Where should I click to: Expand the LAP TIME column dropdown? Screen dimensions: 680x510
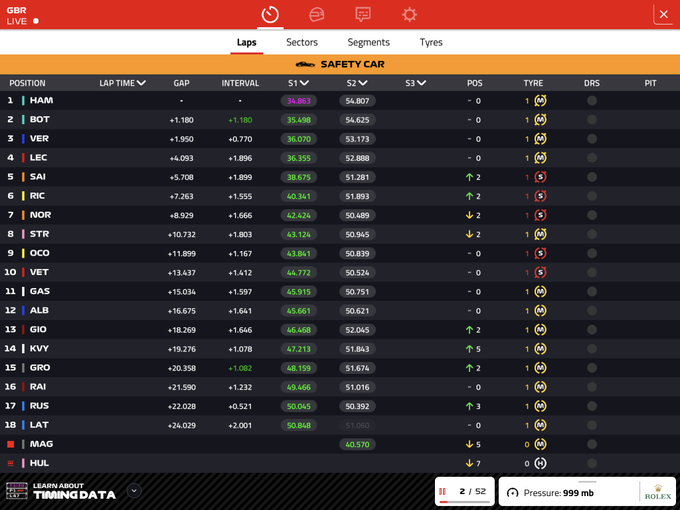click(x=141, y=83)
